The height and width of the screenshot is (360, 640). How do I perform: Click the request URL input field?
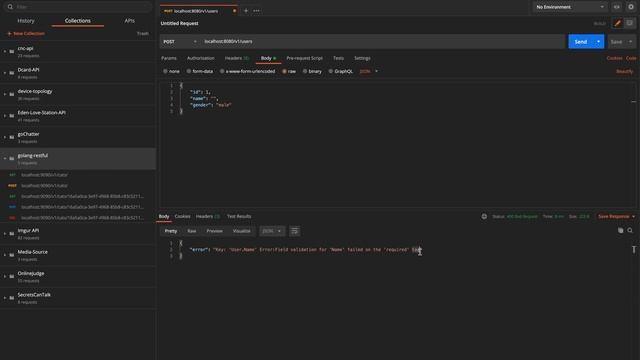pyautogui.click(x=383, y=42)
